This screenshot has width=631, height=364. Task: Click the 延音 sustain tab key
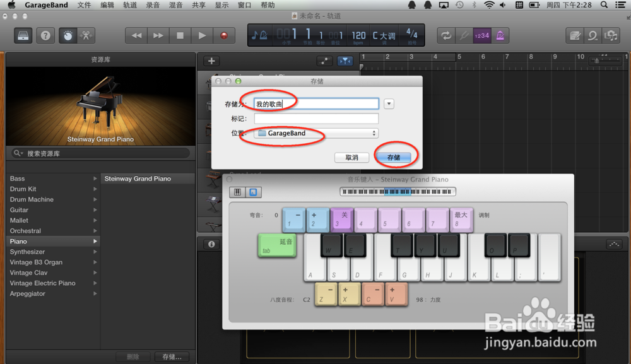point(277,245)
